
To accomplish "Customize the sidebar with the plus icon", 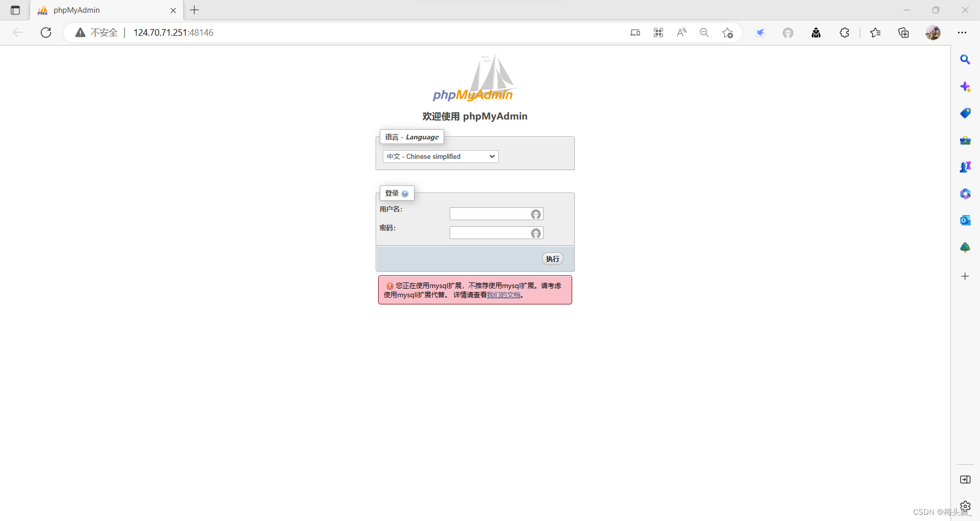I will coord(965,276).
